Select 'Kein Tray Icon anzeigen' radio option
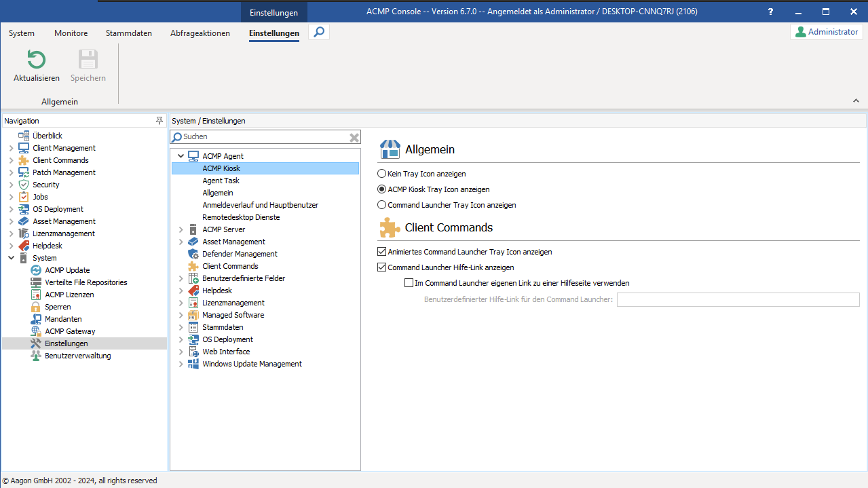 [x=382, y=174]
